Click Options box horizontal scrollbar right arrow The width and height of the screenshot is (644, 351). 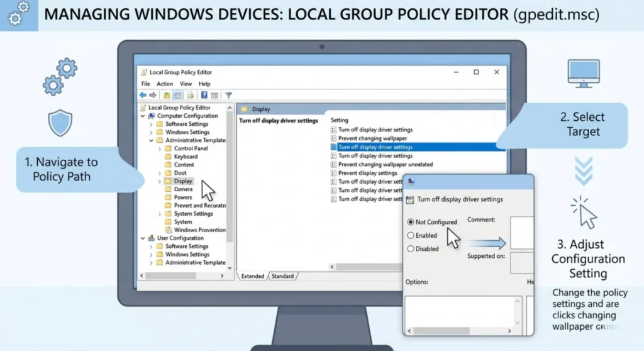(509, 331)
